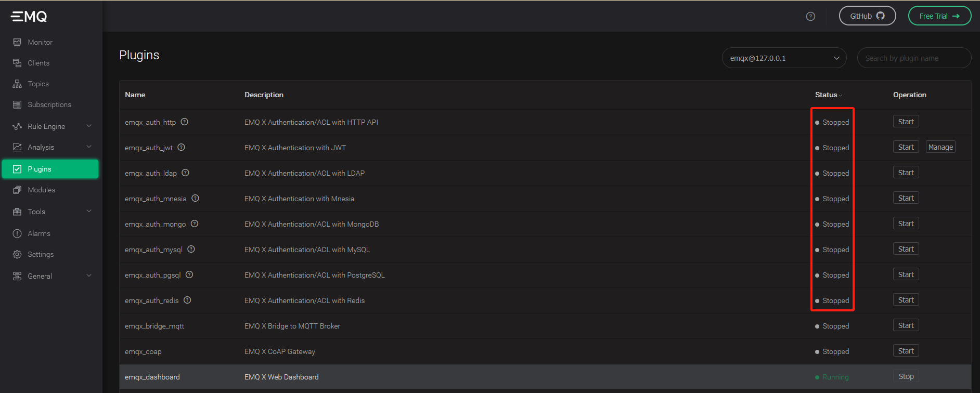This screenshot has width=980, height=393.
Task: Open help icon beside emqx_auth_redis
Action: [188, 300]
